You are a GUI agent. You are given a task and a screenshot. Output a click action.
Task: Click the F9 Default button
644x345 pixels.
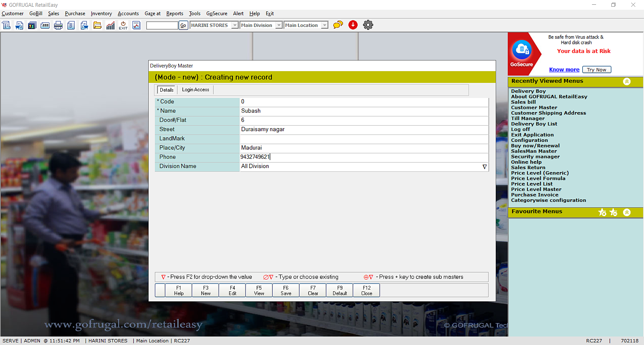[x=340, y=290]
